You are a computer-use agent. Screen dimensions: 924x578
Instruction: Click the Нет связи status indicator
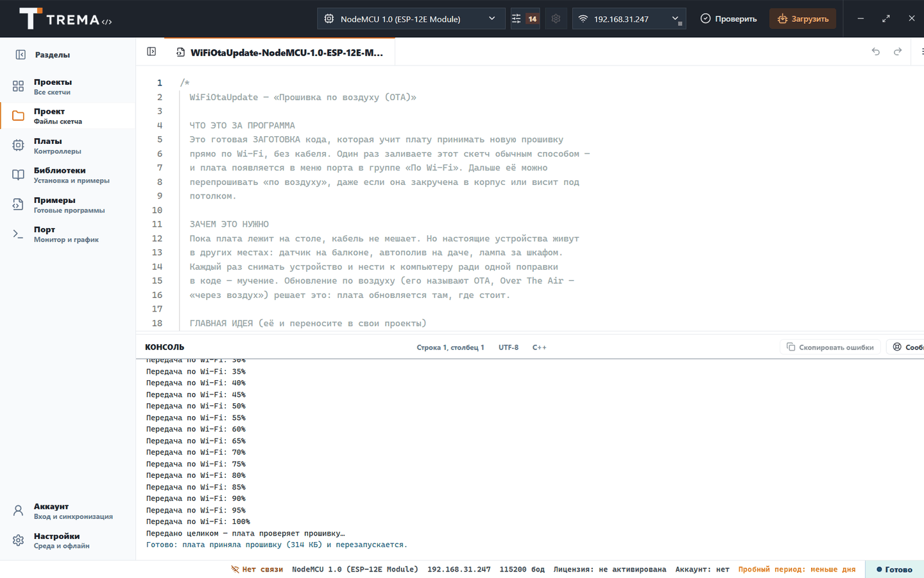pyautogui.click(x=257, y=570)
